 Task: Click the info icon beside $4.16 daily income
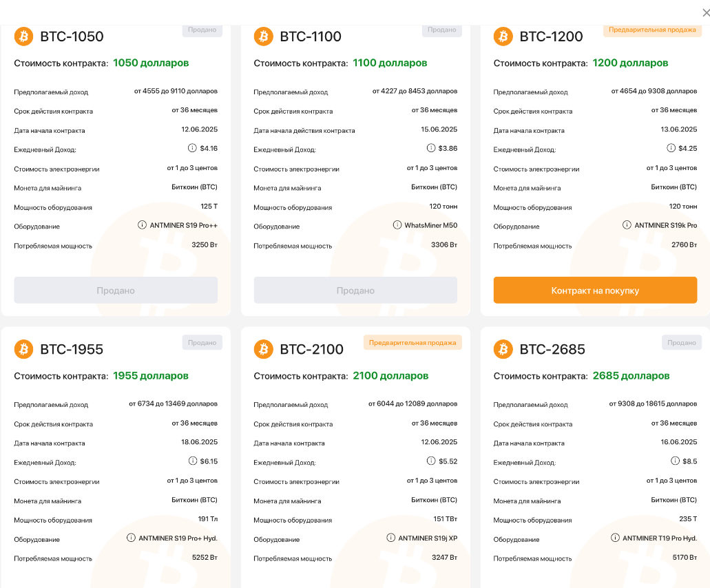click(192, 148)
